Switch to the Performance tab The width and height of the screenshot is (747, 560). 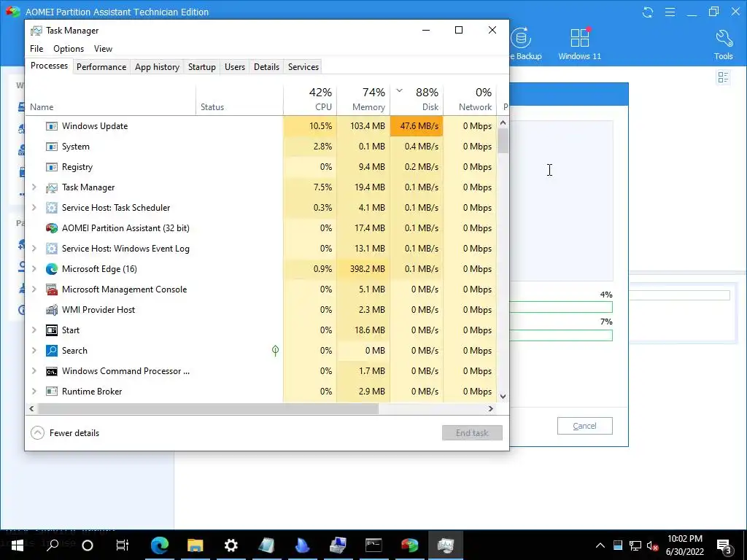click(x=101, y=67)
